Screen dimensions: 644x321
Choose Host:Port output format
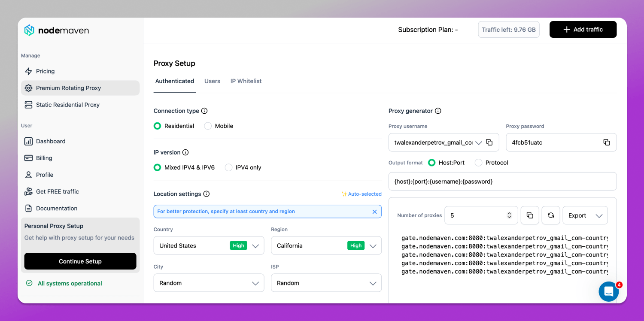(x=432, y=163)
